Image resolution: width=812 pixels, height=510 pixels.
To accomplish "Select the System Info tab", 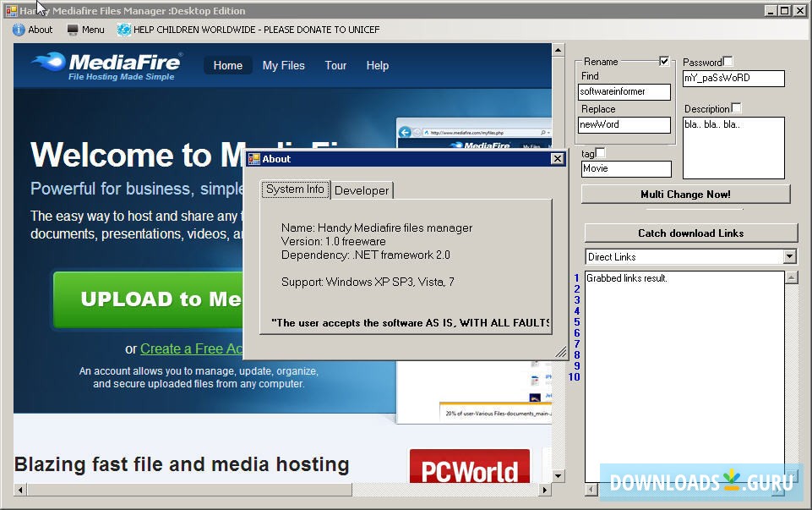I will (x=295, y=189).
